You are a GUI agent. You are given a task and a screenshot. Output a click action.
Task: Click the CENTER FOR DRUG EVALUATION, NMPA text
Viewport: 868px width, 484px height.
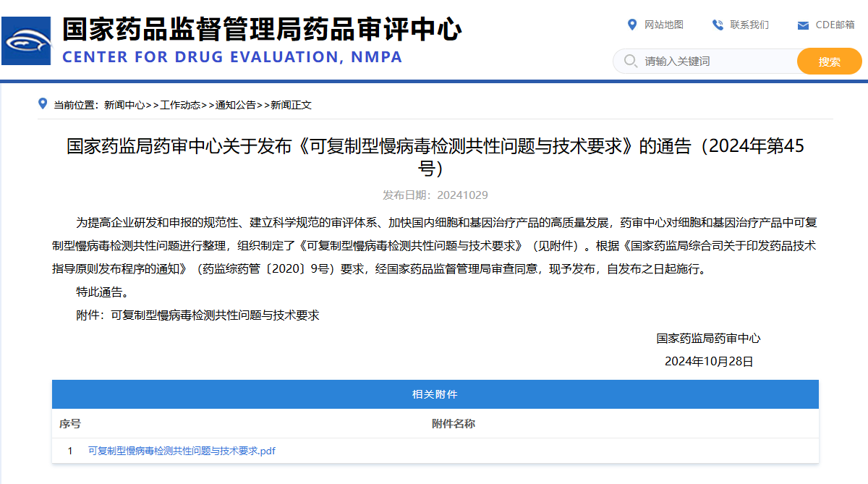(x=232, y=57)
